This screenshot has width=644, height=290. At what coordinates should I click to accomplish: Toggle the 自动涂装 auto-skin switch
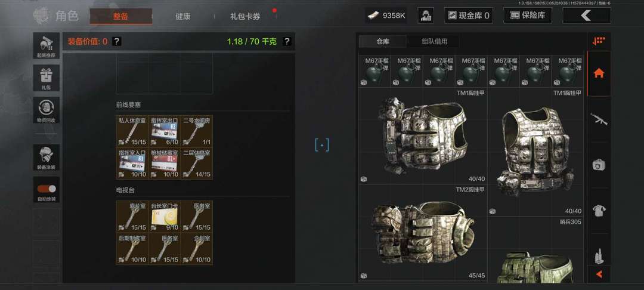coord(46,189)
